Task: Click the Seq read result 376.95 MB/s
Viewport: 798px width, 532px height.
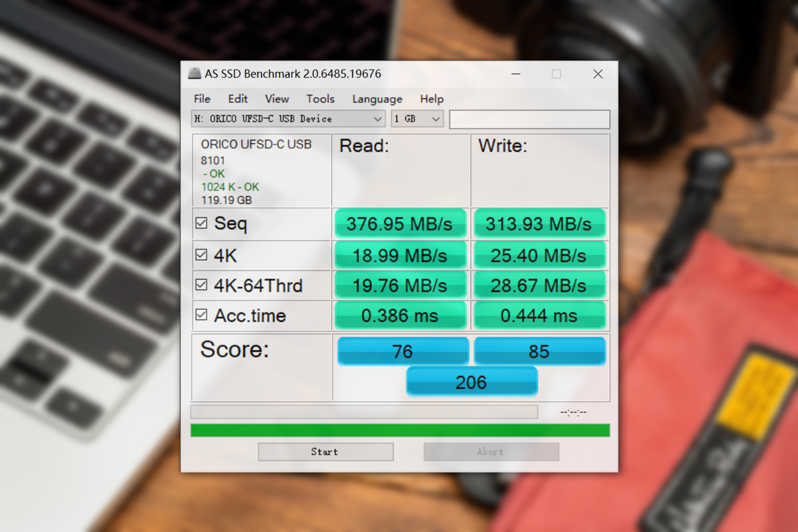Action: [x=400, y=223]
